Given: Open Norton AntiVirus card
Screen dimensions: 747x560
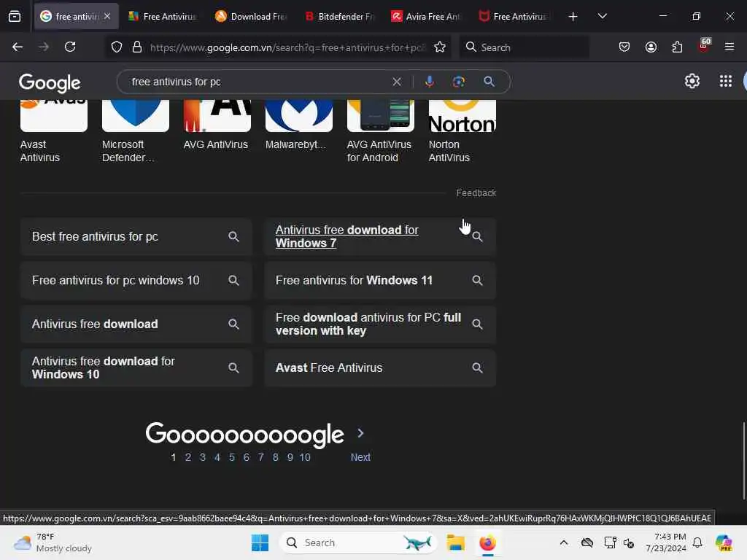Looking at the screenshot, I should 462,131.
